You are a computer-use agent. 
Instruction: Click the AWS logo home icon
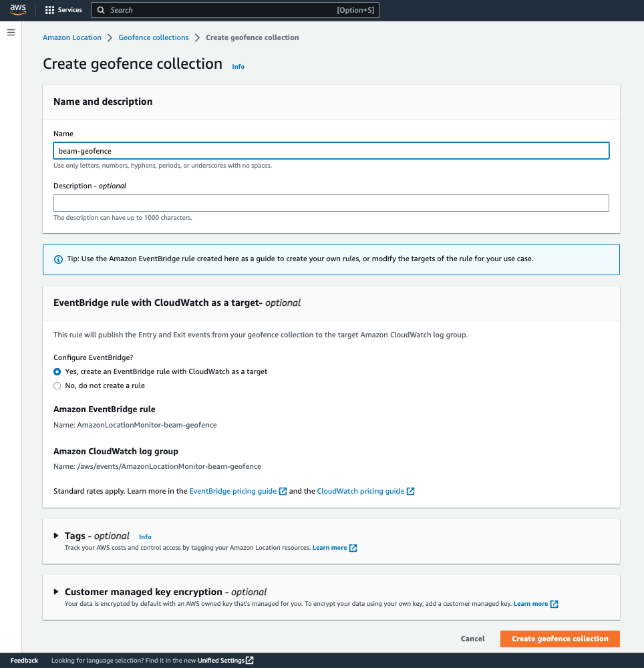coord(17,10)
